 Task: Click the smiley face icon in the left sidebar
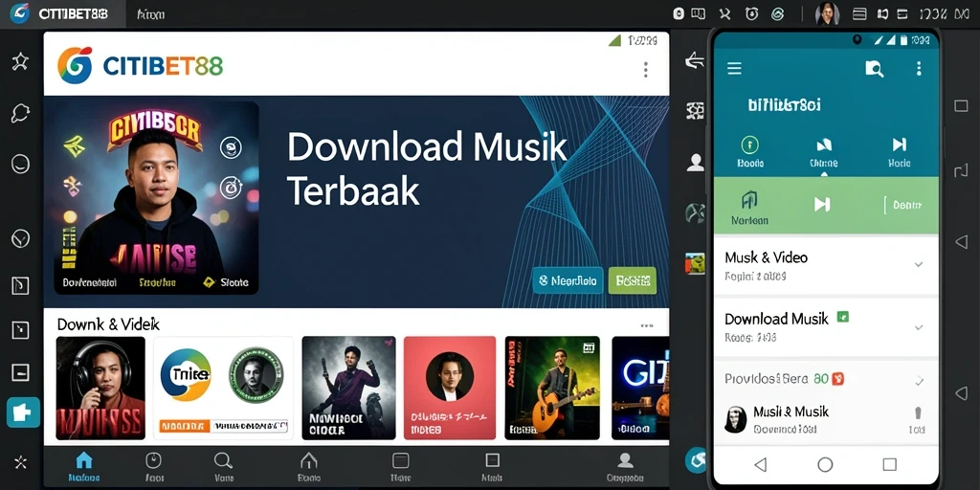pos(20,164)
